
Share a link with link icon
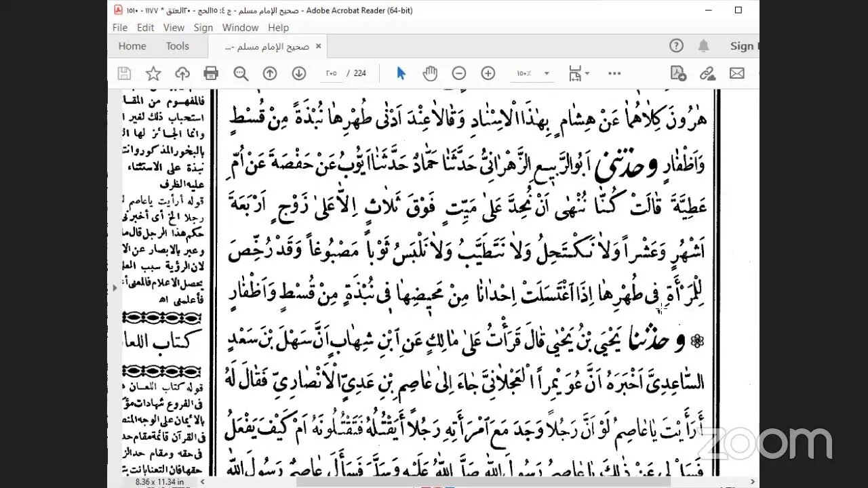[707, 73]
